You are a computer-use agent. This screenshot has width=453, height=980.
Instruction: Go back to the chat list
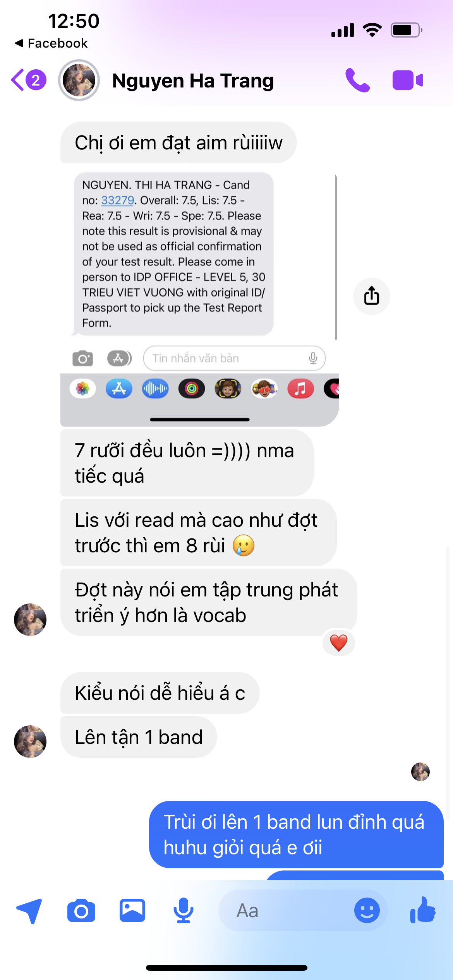[x=29, y=80]
